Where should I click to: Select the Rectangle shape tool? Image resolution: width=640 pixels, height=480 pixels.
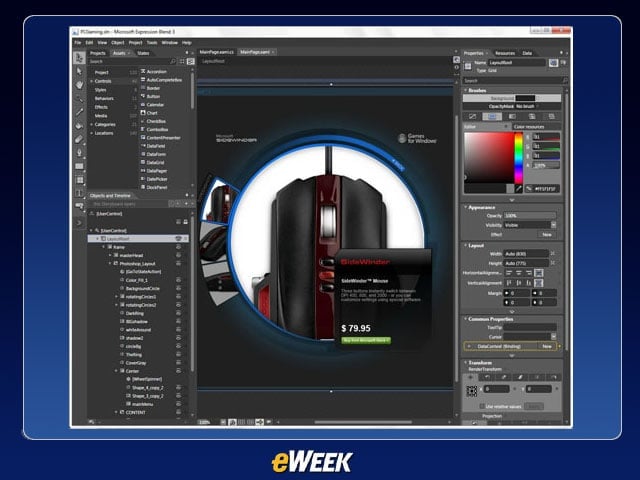(x=79, y=166)
